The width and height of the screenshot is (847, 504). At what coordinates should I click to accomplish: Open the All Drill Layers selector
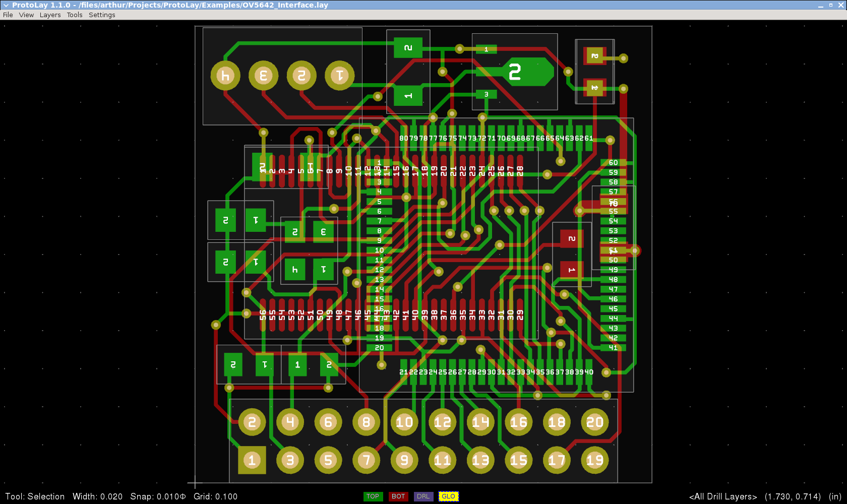(723, 496)
